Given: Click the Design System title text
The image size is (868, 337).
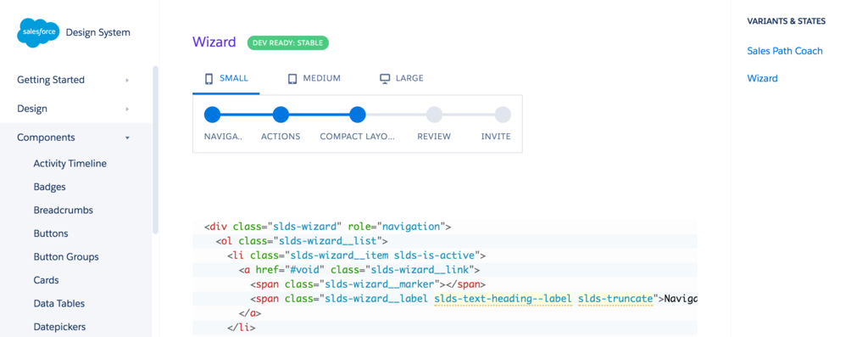Looking at the screenshot, I should coord(98,32).
